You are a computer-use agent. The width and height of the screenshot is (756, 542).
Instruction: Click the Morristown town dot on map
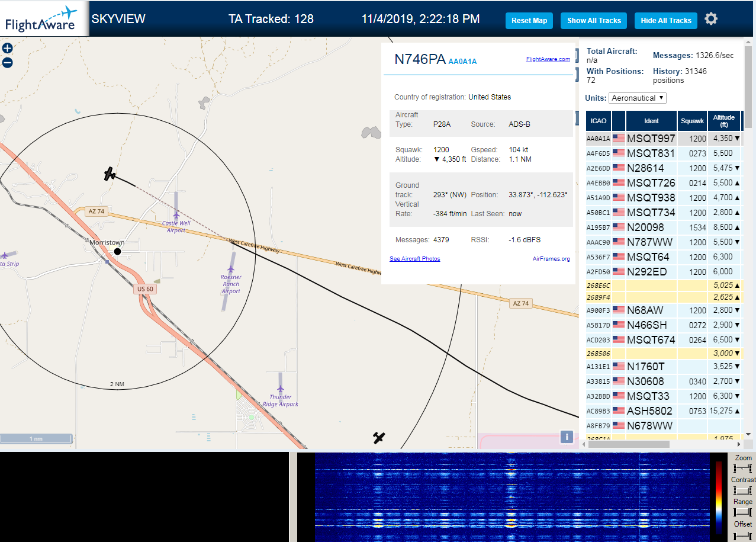click(x=117, y=252)
